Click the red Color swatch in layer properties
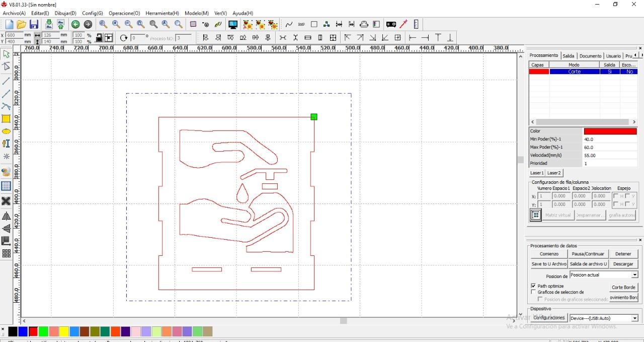 click(x=610, y=131)
